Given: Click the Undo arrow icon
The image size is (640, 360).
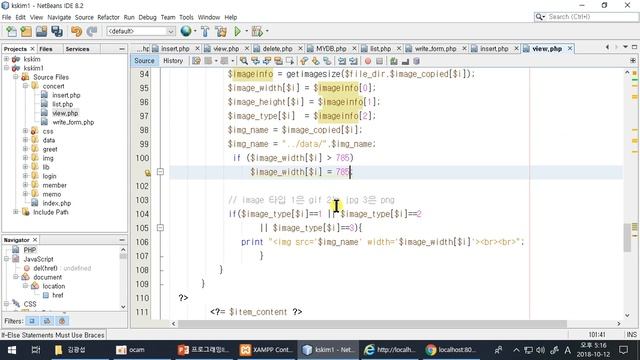Looking at the screenshot, I should tap(76, 31).
